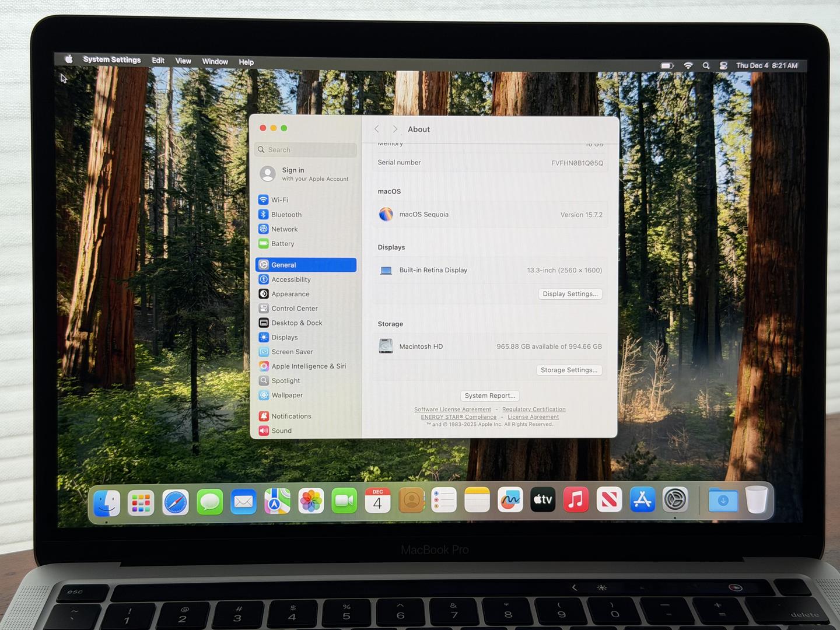840x630 pixels.
Task: Open Control Center from the menu bar
Action: 723,66
